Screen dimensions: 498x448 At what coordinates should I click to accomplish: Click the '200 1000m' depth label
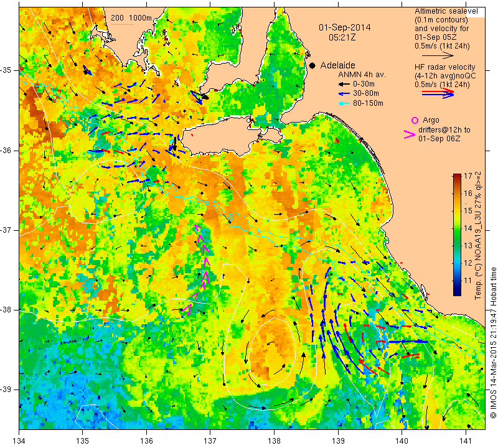[131, 18]
